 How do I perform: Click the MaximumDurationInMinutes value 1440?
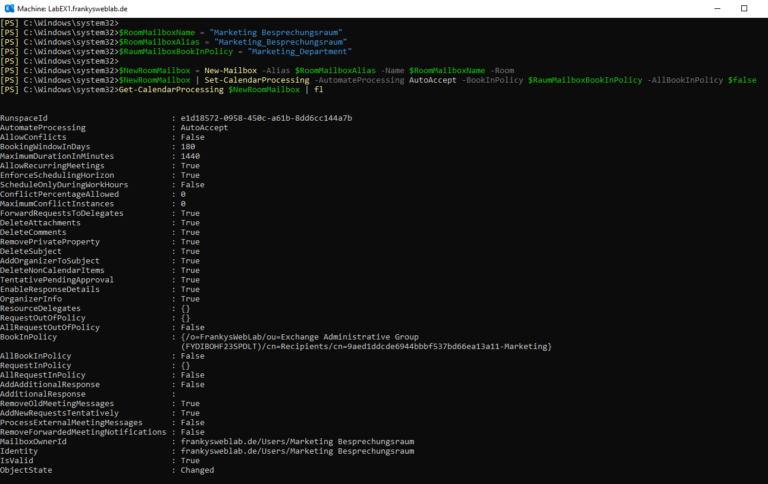[x=190, y=156]
